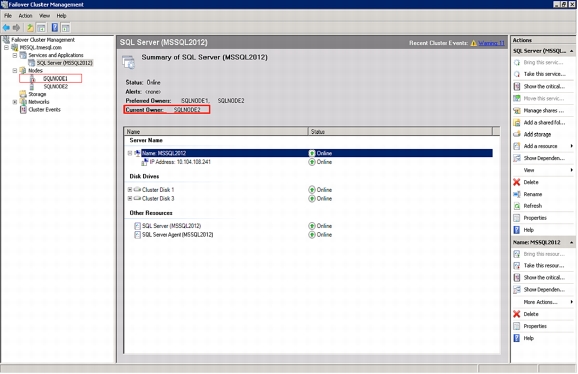Expand Cluster Disk 3 details

click(x=130, y=198)
